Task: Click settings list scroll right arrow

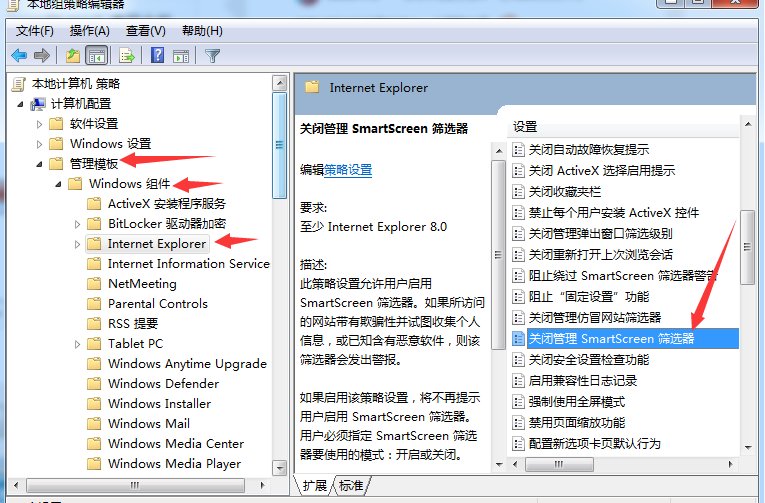Action: point(730,464)
